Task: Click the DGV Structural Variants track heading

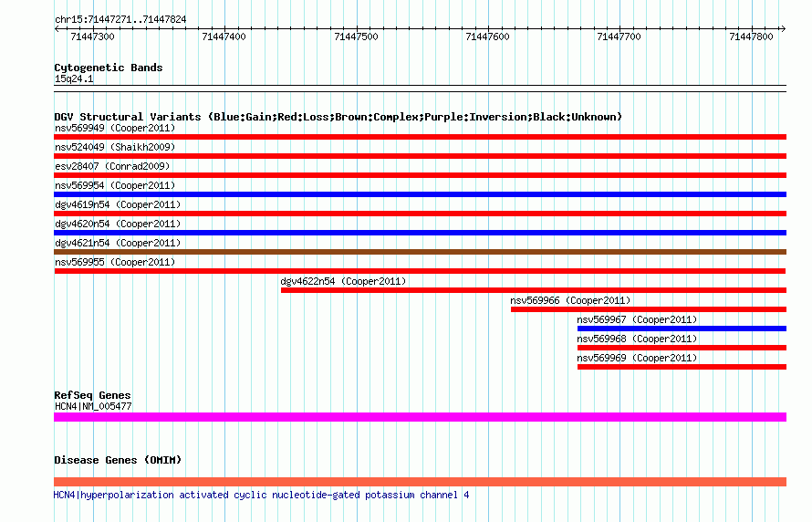Action: pos(338,117)
